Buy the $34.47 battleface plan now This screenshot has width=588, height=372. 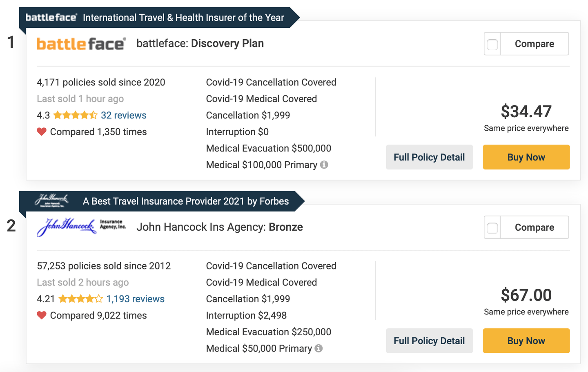tap(526, 157)
